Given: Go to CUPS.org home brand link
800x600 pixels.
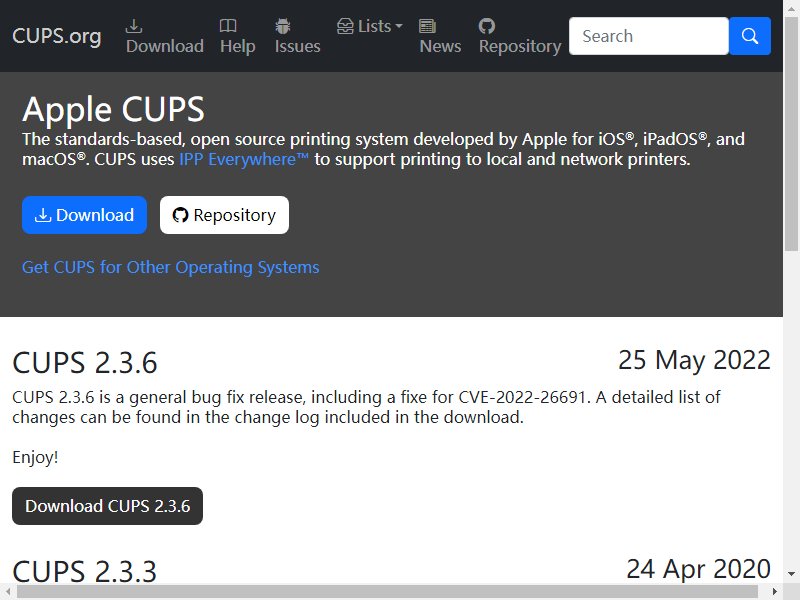Looking at the screenshot, I should tap(57, 36).
